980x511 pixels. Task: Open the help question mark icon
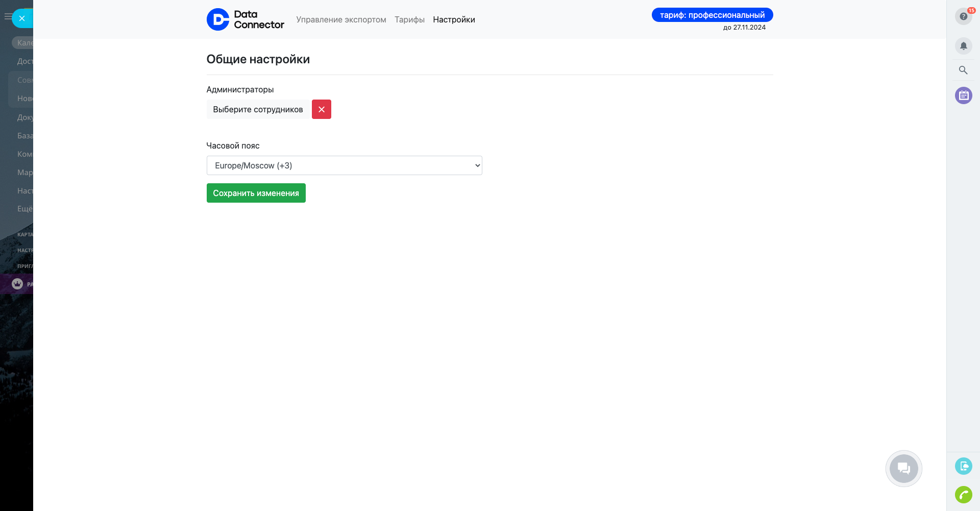963,16
